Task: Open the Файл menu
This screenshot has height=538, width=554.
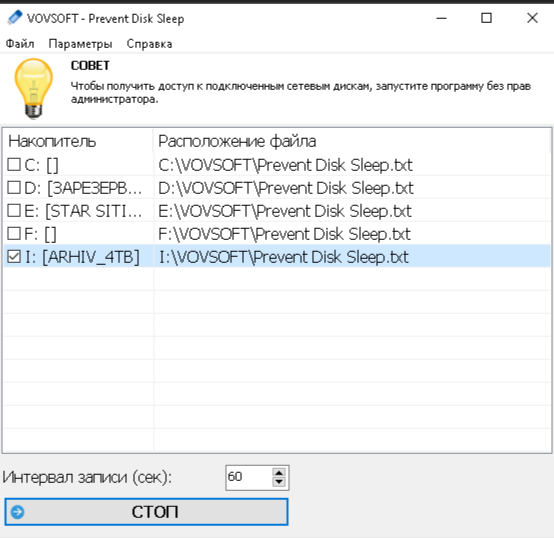Action: pyautogui.click(x=20, y=44)
